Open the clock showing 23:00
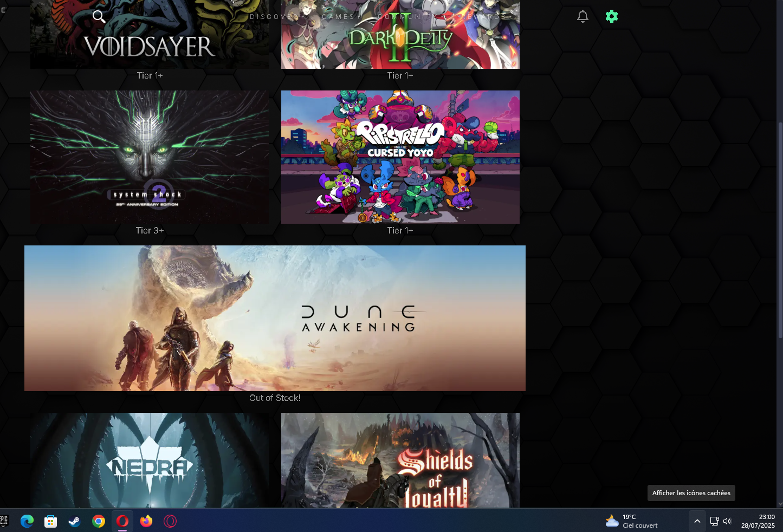Image resolution: width=783 pixels, height=532 pixels. coord(758,521)
